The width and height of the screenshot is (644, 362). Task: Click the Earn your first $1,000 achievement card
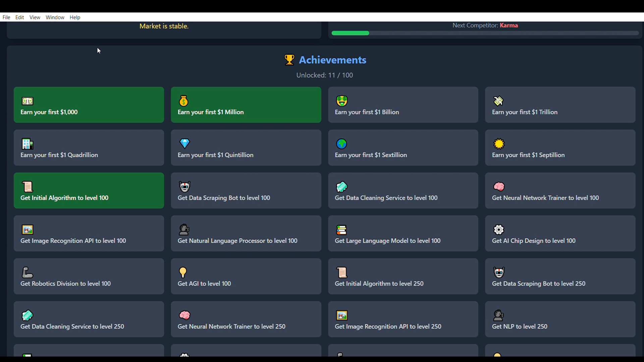[x=89, y=105]
